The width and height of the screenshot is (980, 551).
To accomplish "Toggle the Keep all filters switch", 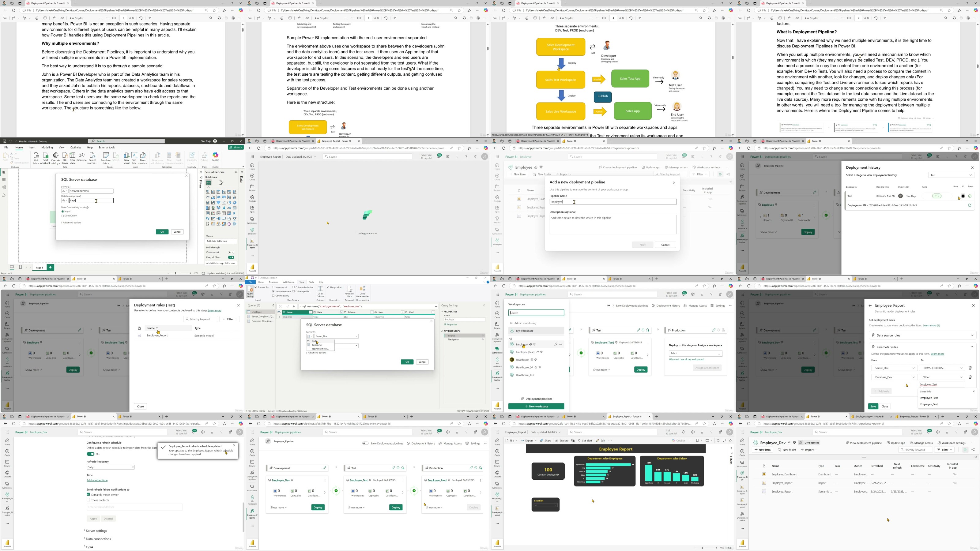I will pyautogui.click(x=231, y=257).
